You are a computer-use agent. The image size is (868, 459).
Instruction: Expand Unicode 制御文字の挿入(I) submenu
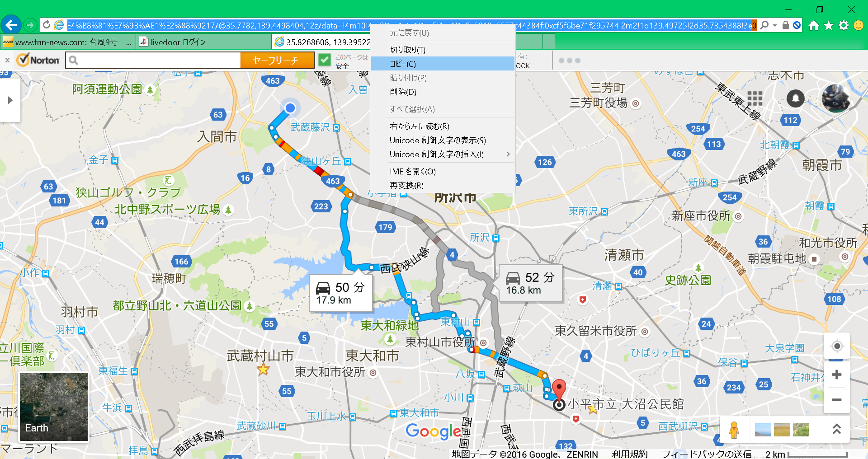[443, 154]
